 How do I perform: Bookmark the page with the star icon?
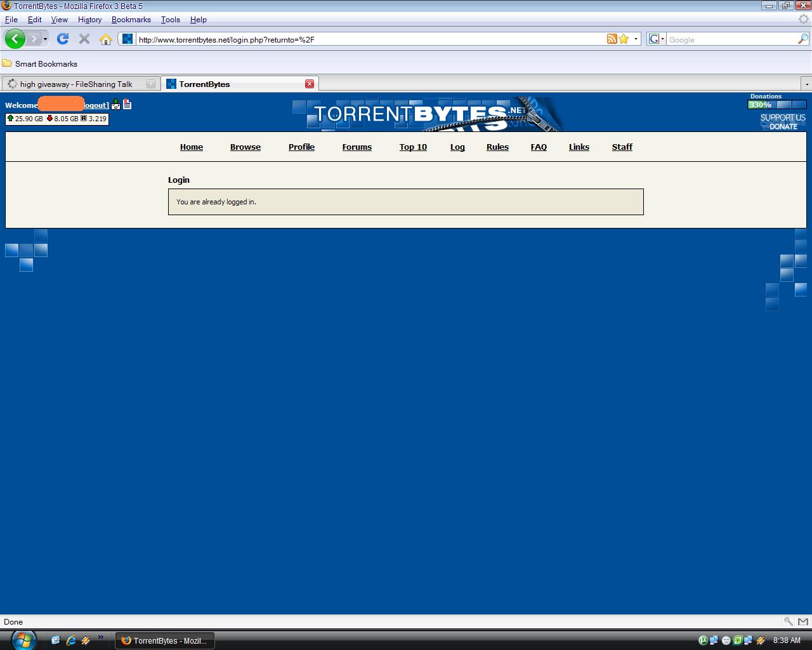pos(624,39)
